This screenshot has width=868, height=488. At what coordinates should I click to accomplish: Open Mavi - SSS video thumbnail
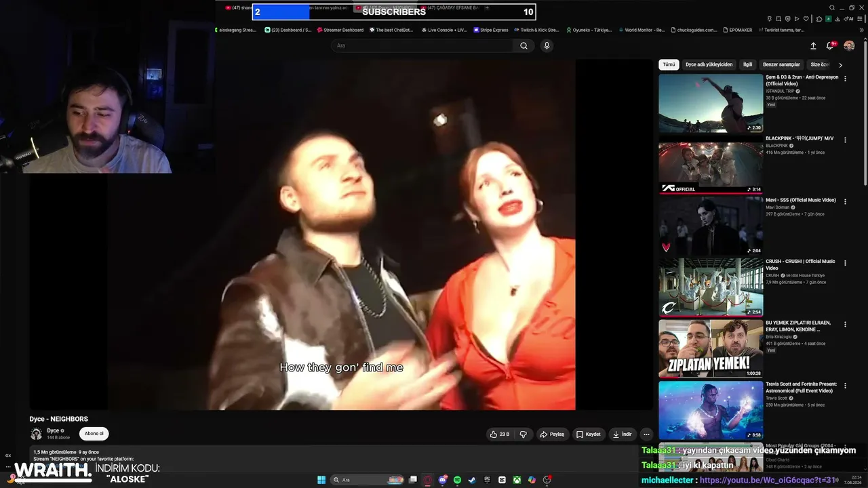(x=711, y=226)
